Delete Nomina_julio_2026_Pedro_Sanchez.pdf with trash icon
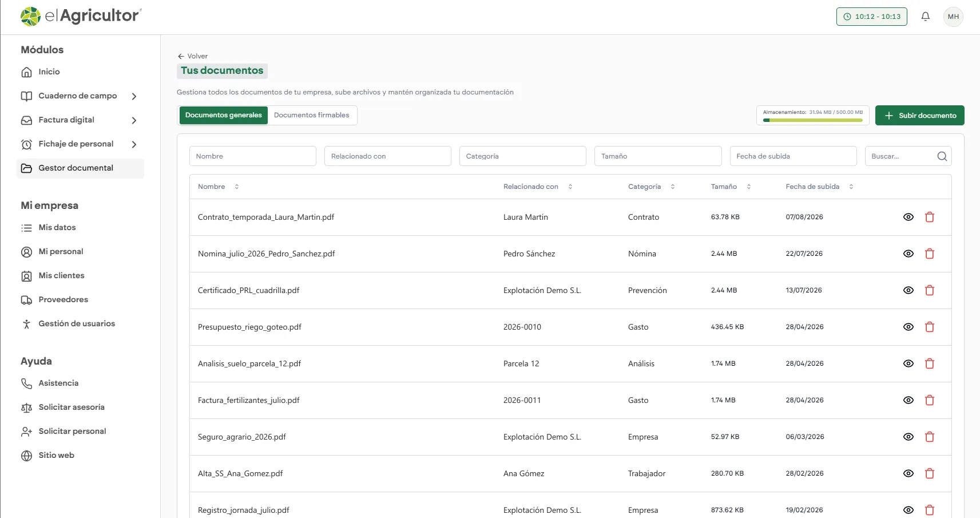Image resolution: width=980 pixels, height=518 pixels. tap(930, 254)
